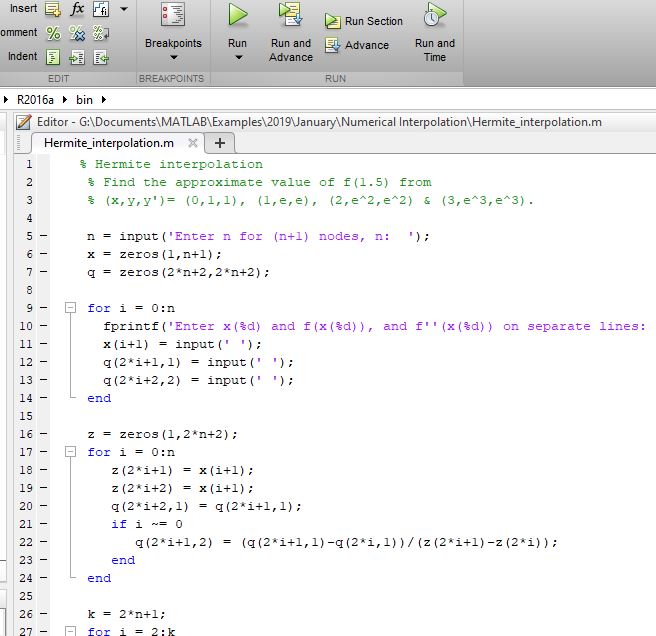
Task: Set breakpoint dash on line 7
Action: coord(44,272)
